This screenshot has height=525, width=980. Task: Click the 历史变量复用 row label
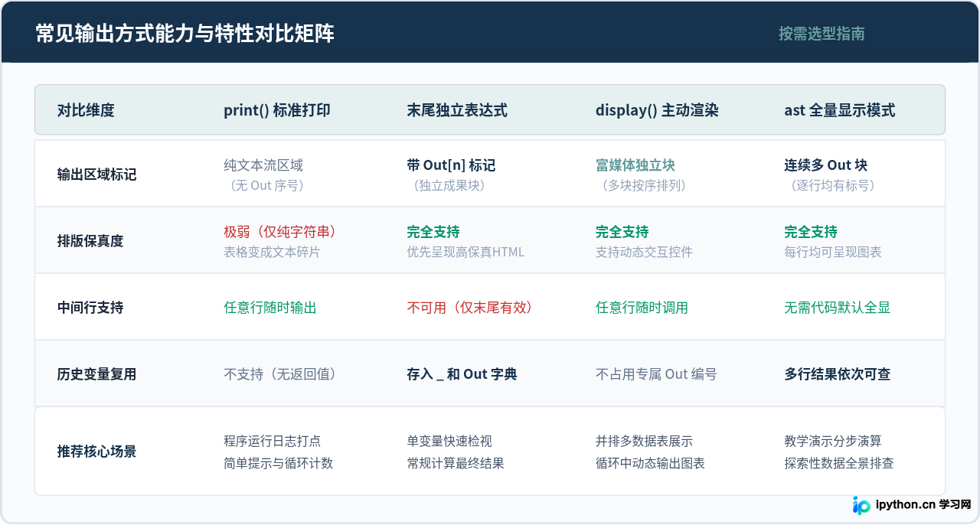[x=97, y=374]
